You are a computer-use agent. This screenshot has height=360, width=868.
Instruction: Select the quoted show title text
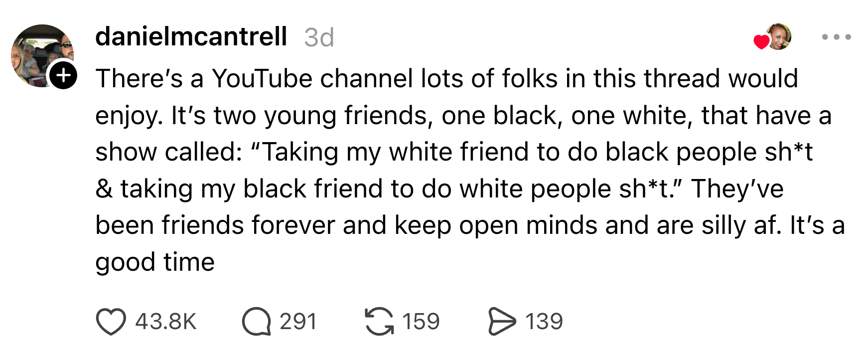coord(453,171)
